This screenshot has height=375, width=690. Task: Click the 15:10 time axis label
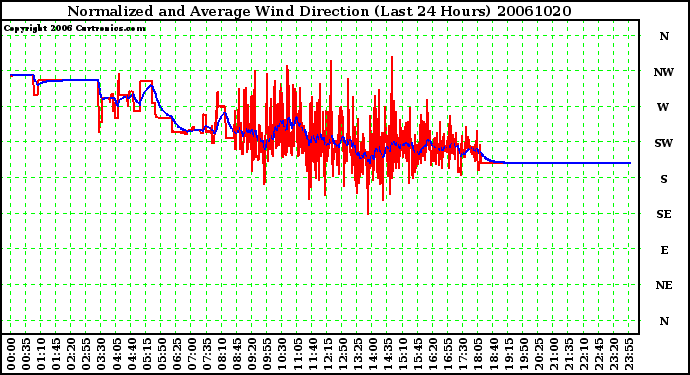click(402, 354)
